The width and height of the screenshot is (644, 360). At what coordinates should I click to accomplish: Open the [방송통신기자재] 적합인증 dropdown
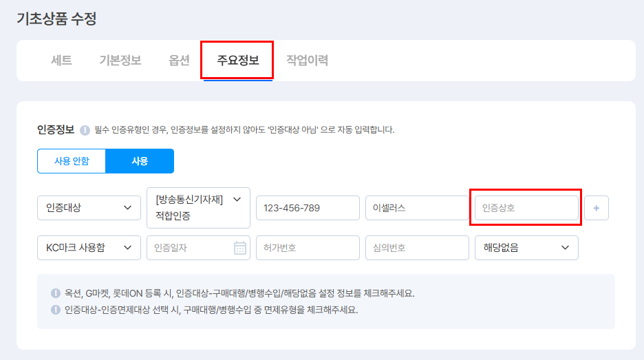(x=198, y=208)
